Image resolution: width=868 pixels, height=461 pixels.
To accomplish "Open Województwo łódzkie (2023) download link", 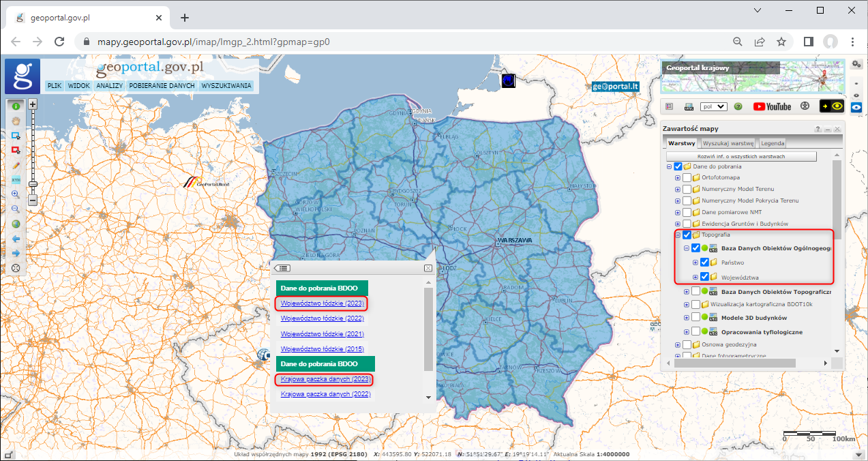I will 322,303.
